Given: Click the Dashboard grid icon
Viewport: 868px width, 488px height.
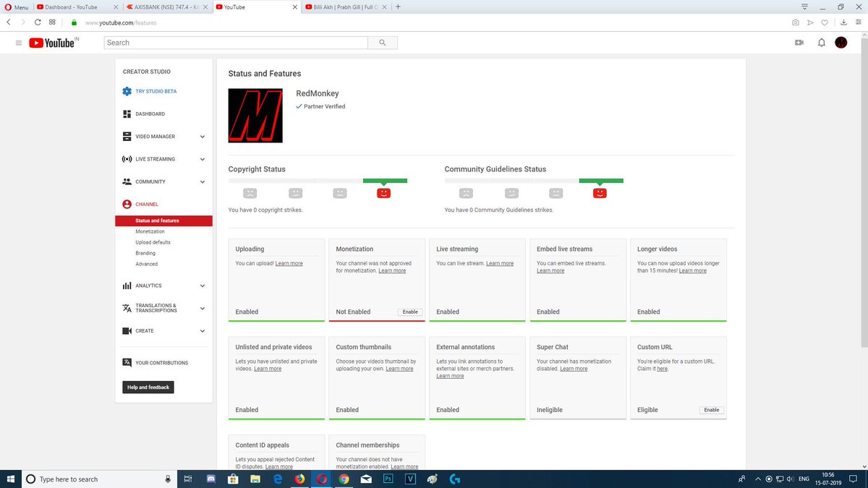Looking at the screenshot, I should pos(127,114).
